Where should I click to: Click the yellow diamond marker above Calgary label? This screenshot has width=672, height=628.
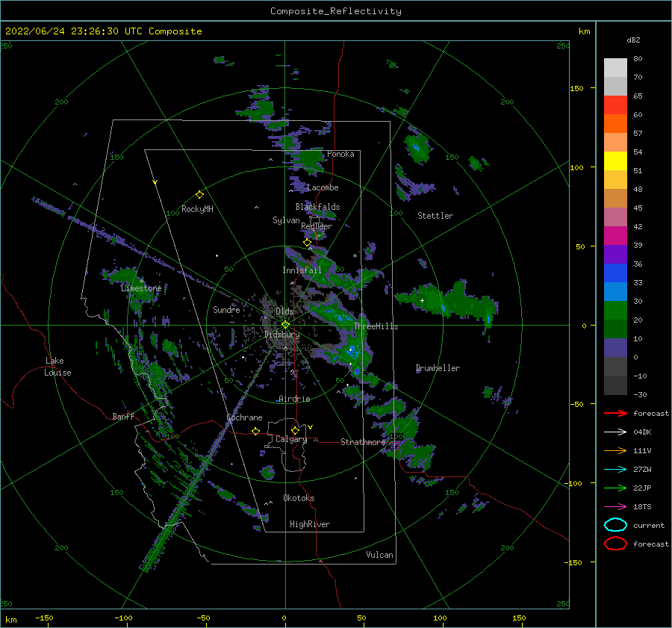(x=295, y=430)
